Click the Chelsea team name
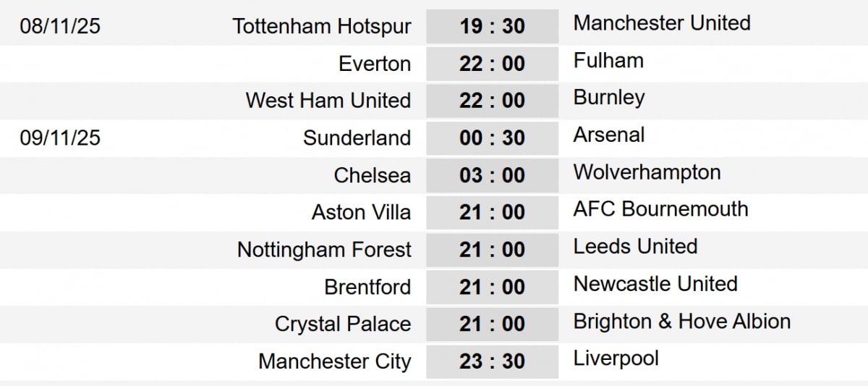 tap(373, 175)
